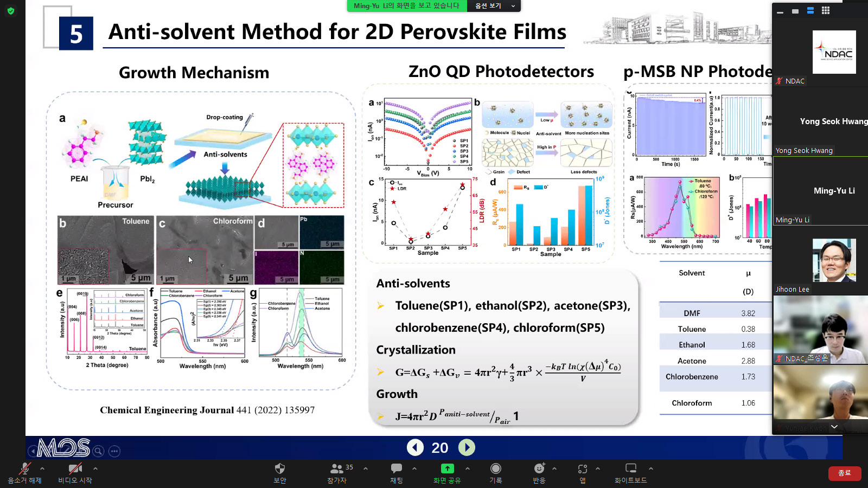Select the blue stacked thumbnail strip view

pos(810,10)
